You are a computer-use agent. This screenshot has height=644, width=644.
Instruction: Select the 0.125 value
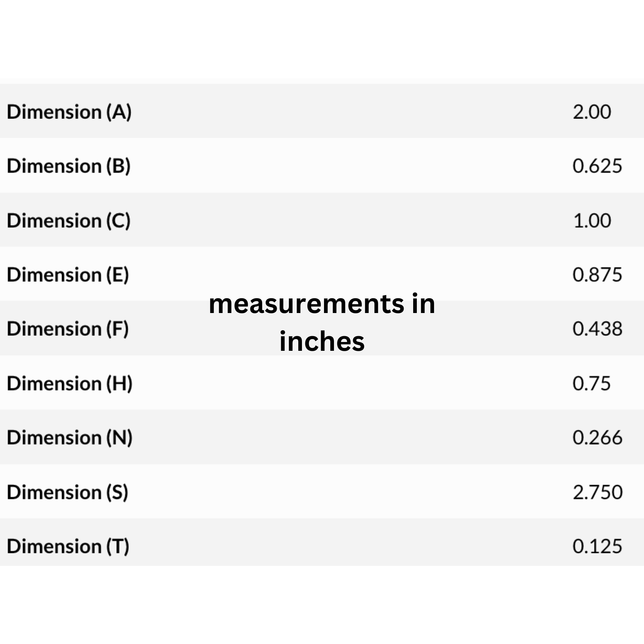click(597, 546)
